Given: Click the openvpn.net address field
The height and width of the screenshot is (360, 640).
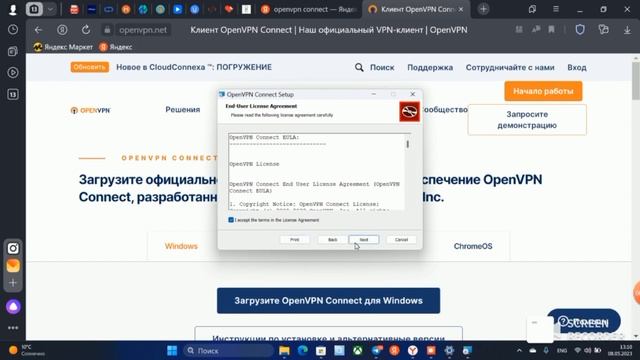Looking at the screenshot, I should tap(143, 30).
